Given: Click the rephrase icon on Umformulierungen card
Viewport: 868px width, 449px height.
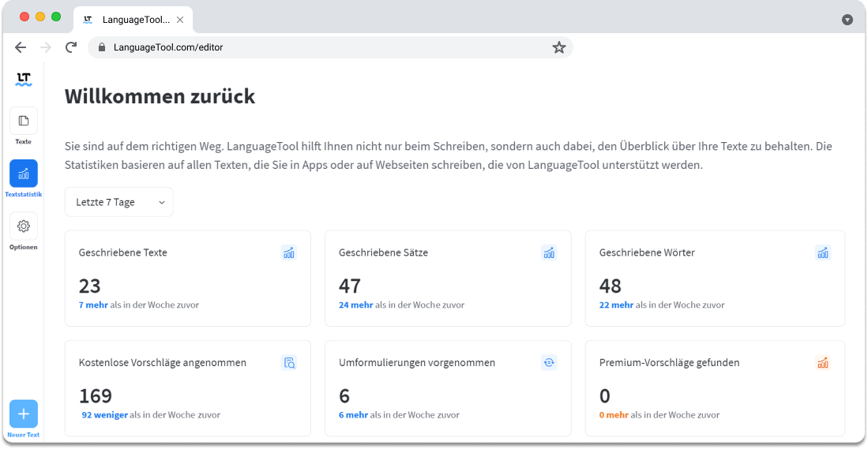Looking at the screenshot, I should click(549, 363).
